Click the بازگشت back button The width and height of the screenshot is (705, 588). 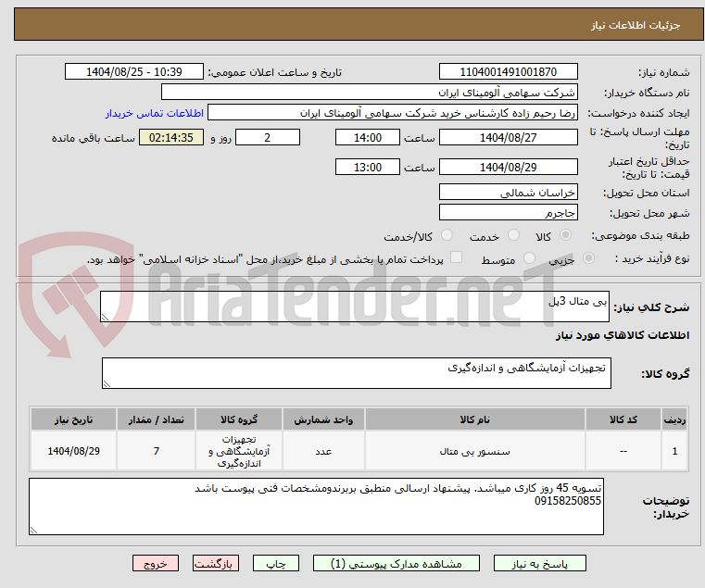coord(216,563)
